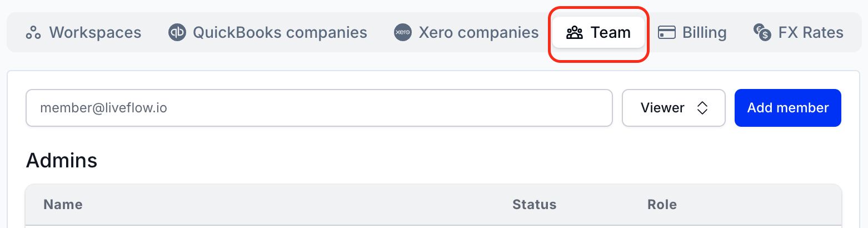Click the Name column header
This screenshot has height=228, width=868.
pos(63,205)
